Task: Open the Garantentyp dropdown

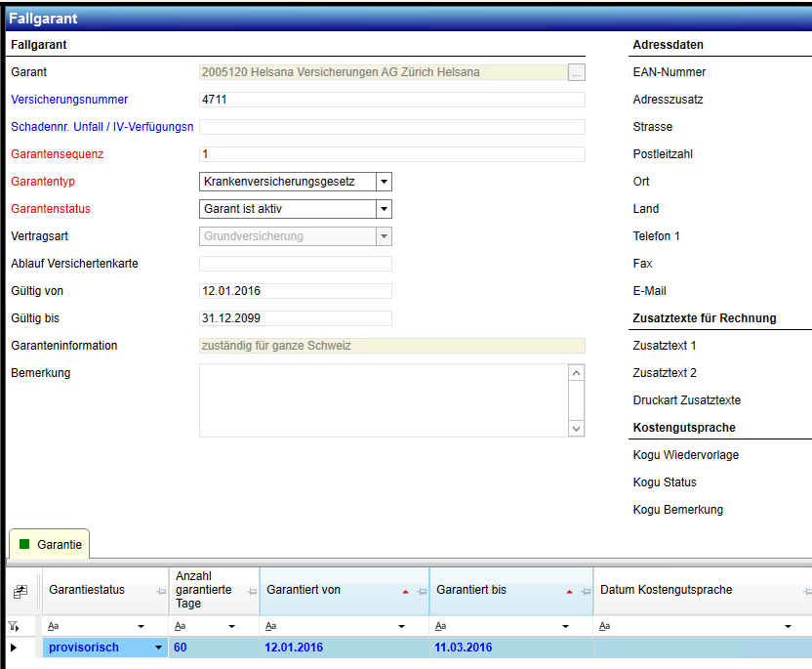Action: [384, 182]
